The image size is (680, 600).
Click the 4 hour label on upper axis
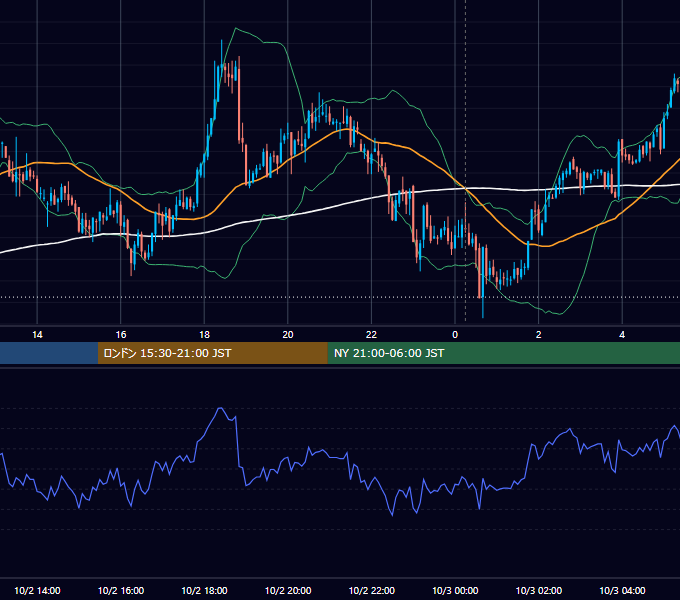pos(622,335)
